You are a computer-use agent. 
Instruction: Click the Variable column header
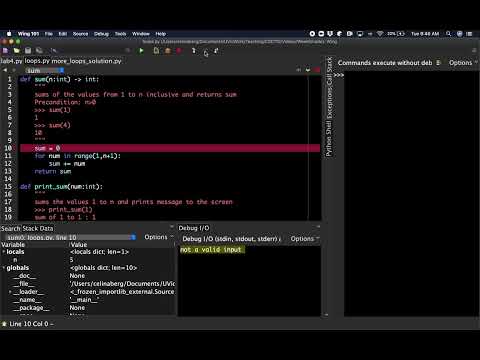tap(13, 244)
